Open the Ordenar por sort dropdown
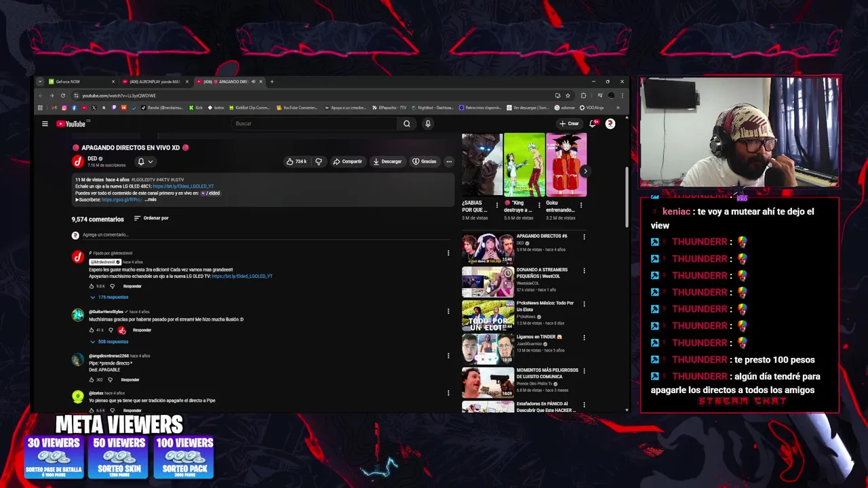This screenshot has height=488, width=868. 151,218
